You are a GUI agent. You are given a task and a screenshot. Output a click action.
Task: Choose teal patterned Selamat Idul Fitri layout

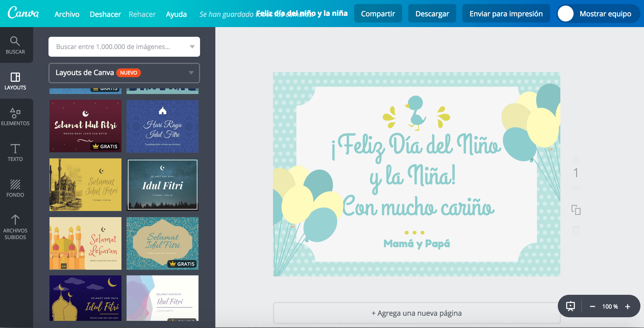[x=163, y=243]
